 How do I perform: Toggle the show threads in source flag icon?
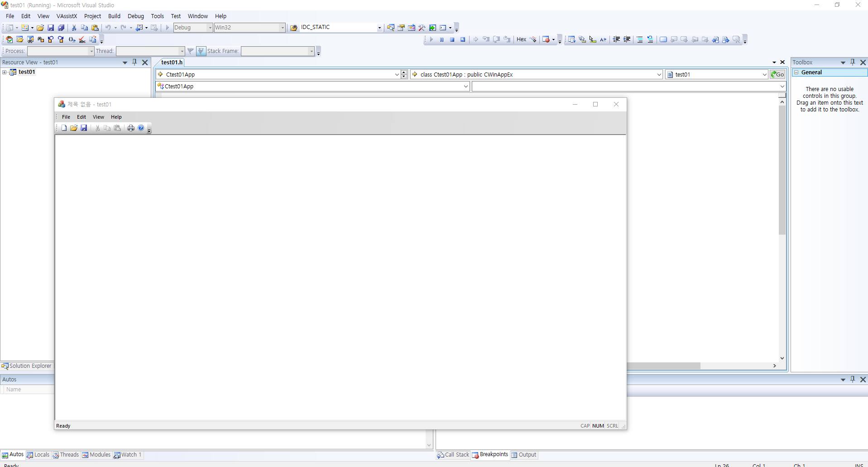click(201, 51)
